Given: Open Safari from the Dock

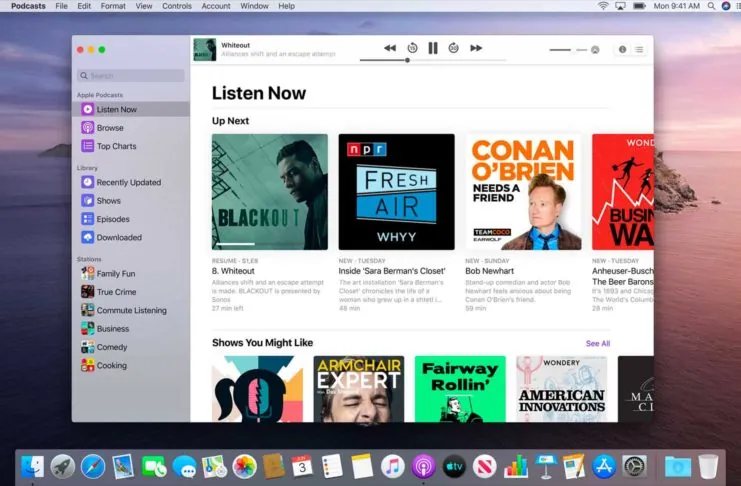Looking at the screenshot, I should tap(93, 467).
